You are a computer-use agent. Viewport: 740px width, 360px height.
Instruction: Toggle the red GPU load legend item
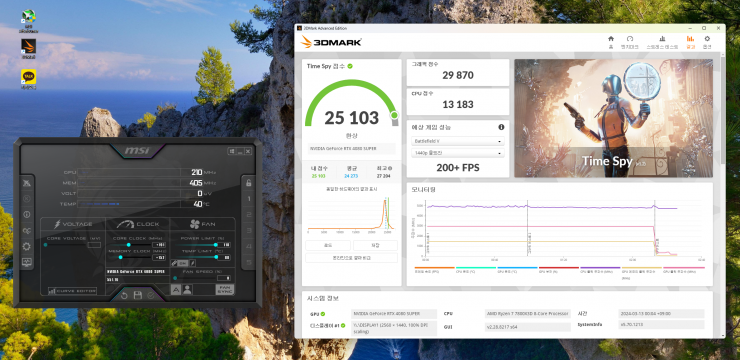click(559, 270)
